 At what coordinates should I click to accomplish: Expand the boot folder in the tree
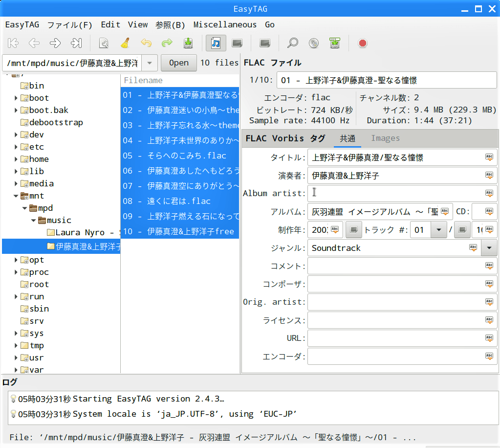16,98
